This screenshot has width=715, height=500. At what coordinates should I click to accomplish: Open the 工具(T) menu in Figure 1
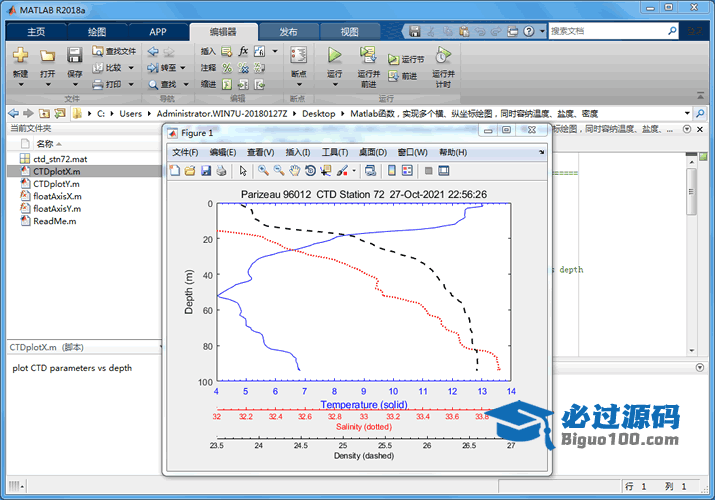click(335, 152)
